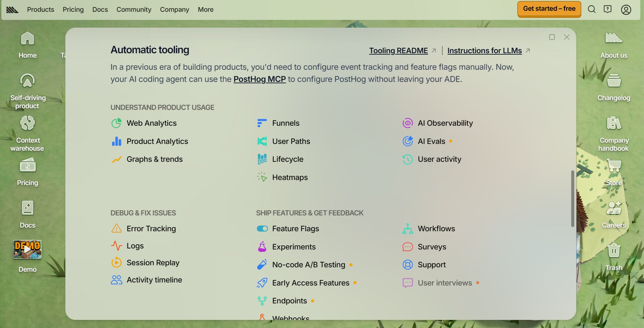644x328 pixels.
Task: Open the Context warehouse desktop icon
Action: (x=27, y=133)
